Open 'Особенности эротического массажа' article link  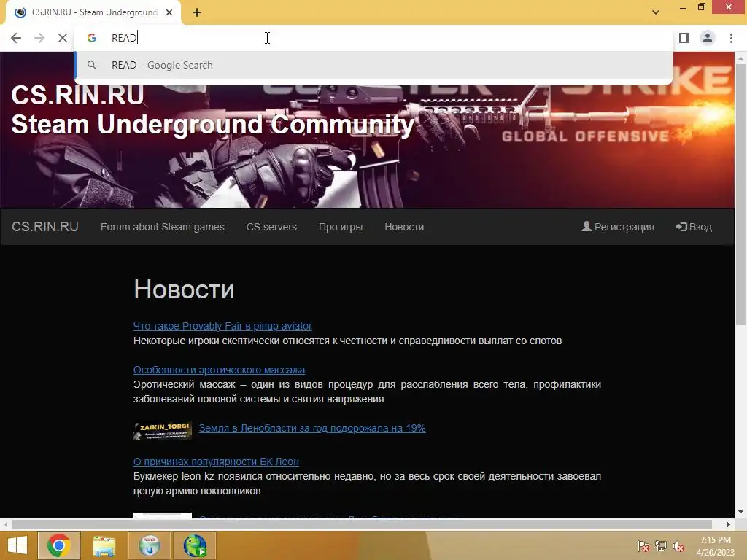tap(219, 370)
